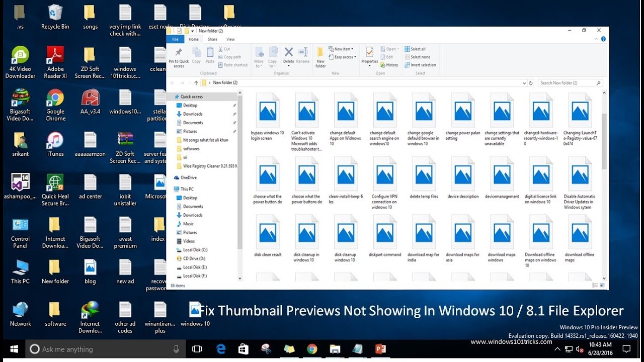Open the New item dropdown
Viewport: 644px width, 362px height.
341,49
